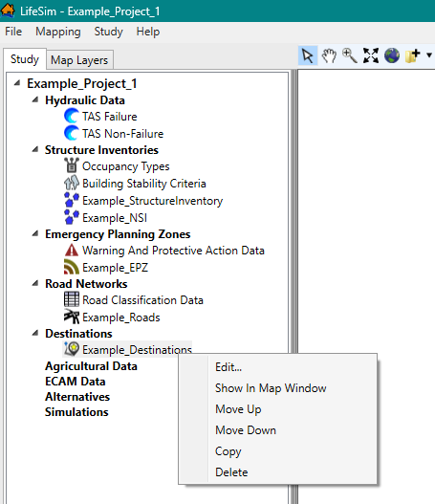Click the Example_Roads intersection icon
This screenshot has width=435, height=504.
coord(72,317)
